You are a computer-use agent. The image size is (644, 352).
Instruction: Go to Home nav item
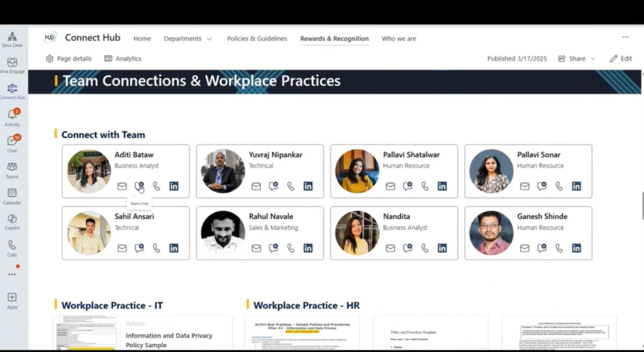[x=142, y=38]
